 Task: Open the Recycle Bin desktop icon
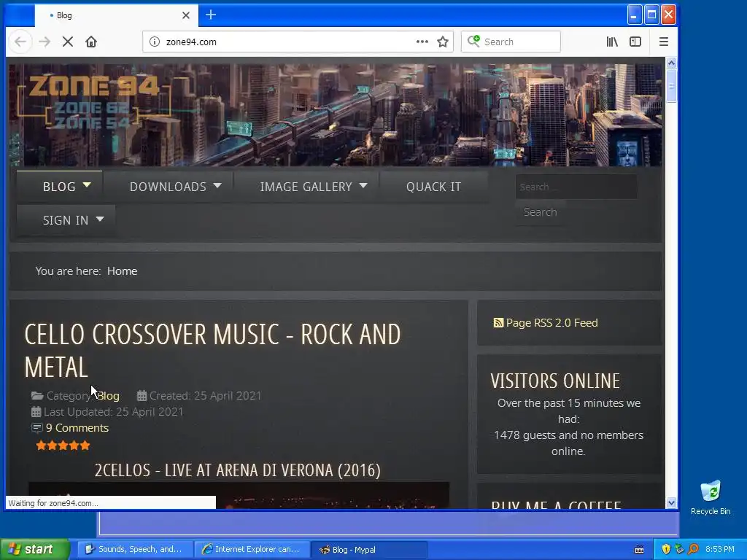tap(711, 497)
